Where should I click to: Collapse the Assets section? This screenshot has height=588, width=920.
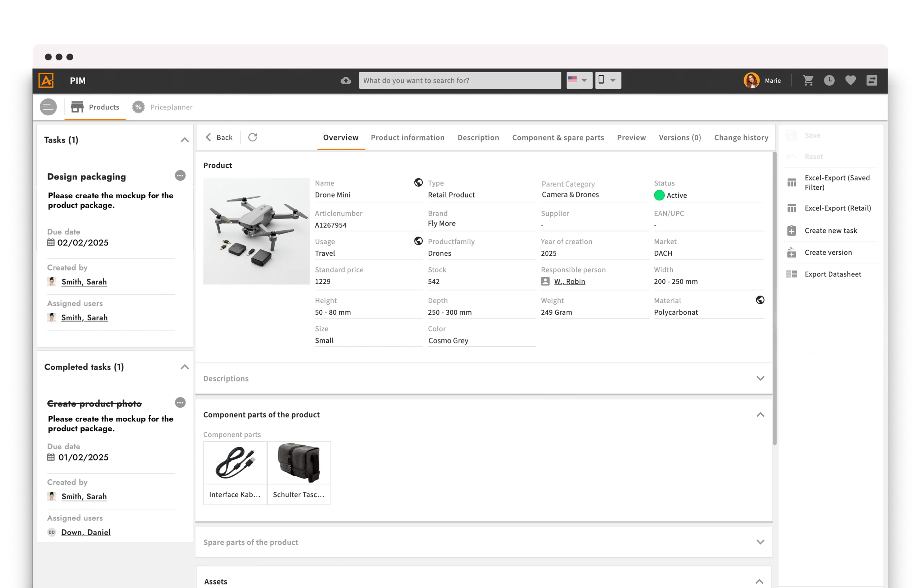(759, 582)
